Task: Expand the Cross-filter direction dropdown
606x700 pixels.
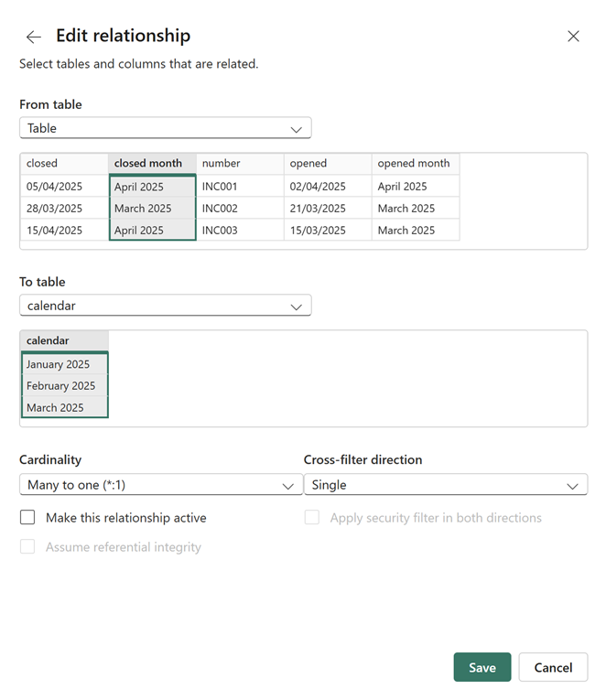Action: click(445, 485)
